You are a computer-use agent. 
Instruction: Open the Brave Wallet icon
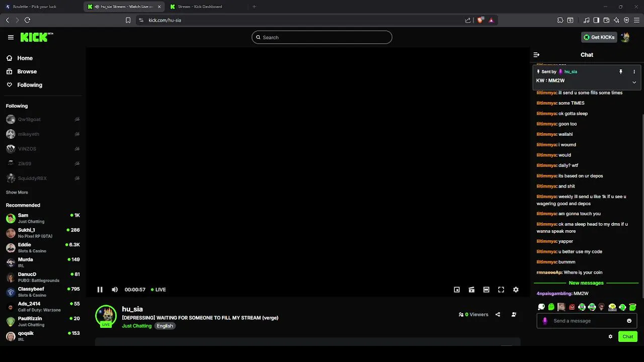point(606,20)
